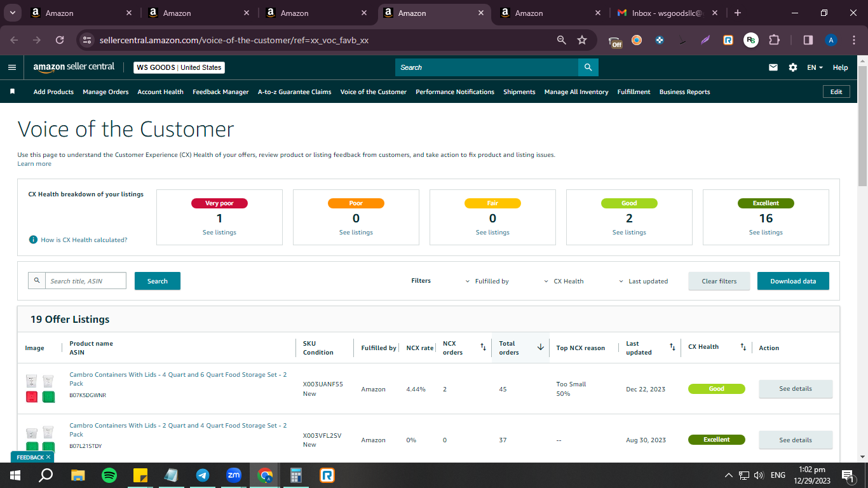868x488 pixels.
Task: Open the Chrome tab search chevron
Action: 12,13
